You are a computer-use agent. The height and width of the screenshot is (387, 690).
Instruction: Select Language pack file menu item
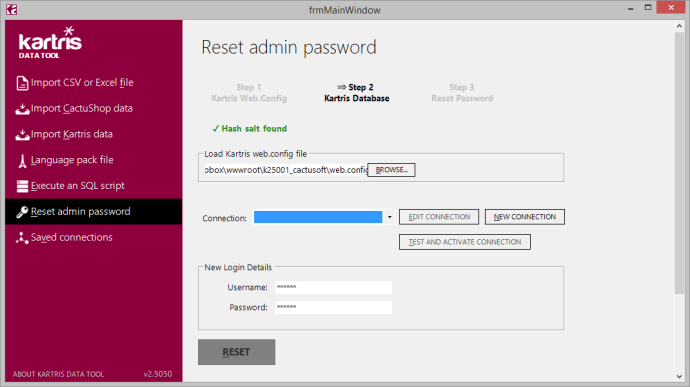tap(93, 160)
